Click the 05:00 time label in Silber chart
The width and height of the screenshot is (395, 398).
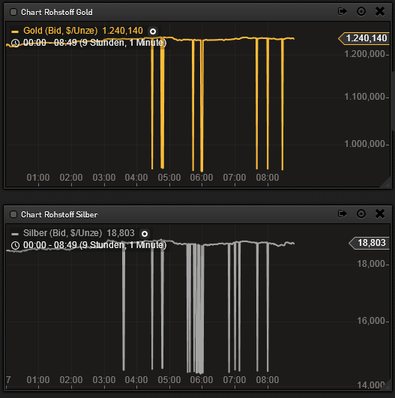click(169, 380)
